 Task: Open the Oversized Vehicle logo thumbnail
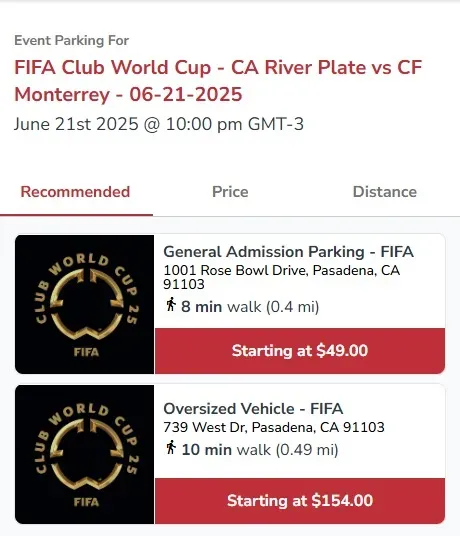click(84, 454)
